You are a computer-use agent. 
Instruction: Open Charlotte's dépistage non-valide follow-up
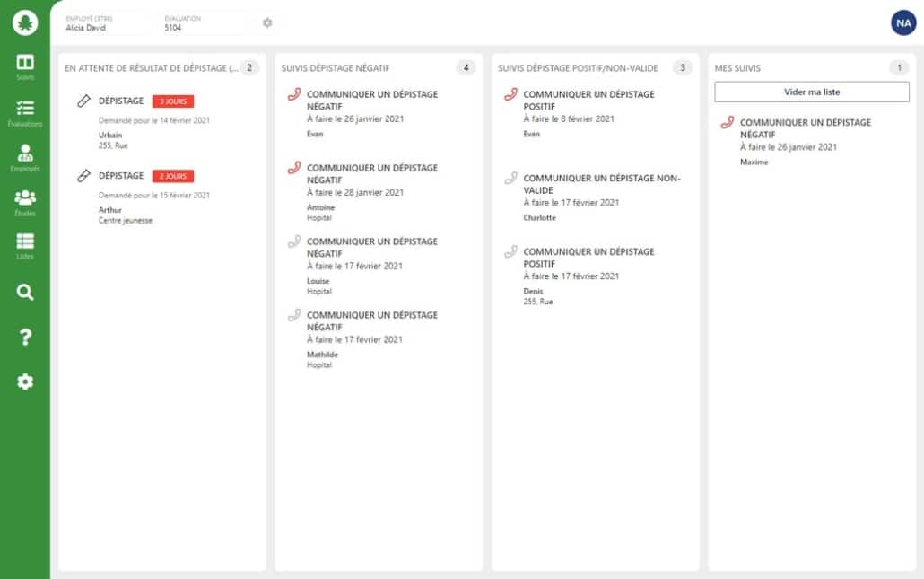(601, 195)
